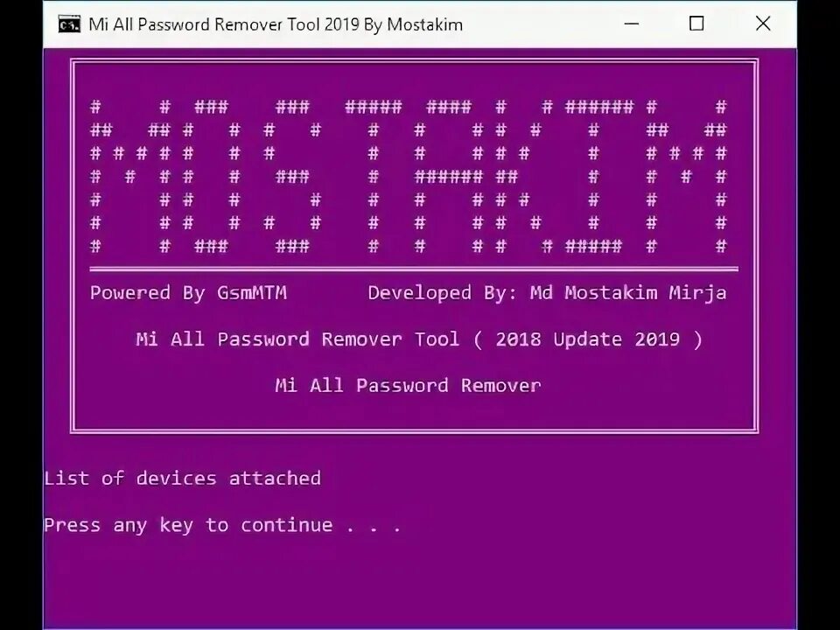
Task: Click the horizontal divider line under the banner
Action: tap(414, 269)
